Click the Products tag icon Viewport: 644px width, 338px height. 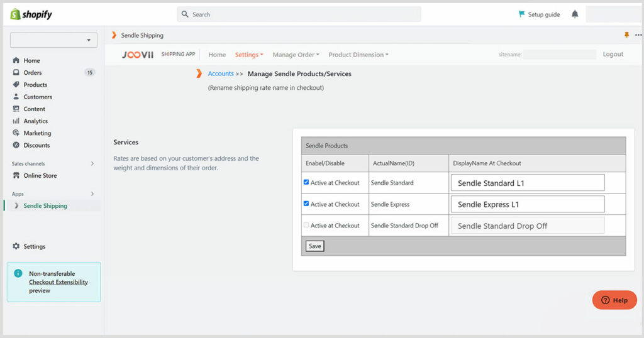[x=16, y=84]
